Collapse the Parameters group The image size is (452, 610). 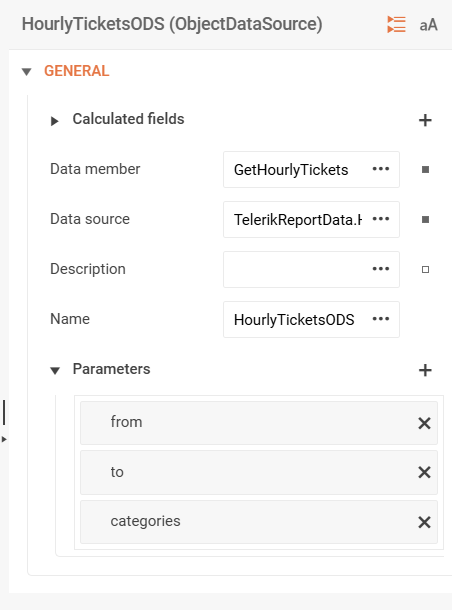(x=55, y=370)
